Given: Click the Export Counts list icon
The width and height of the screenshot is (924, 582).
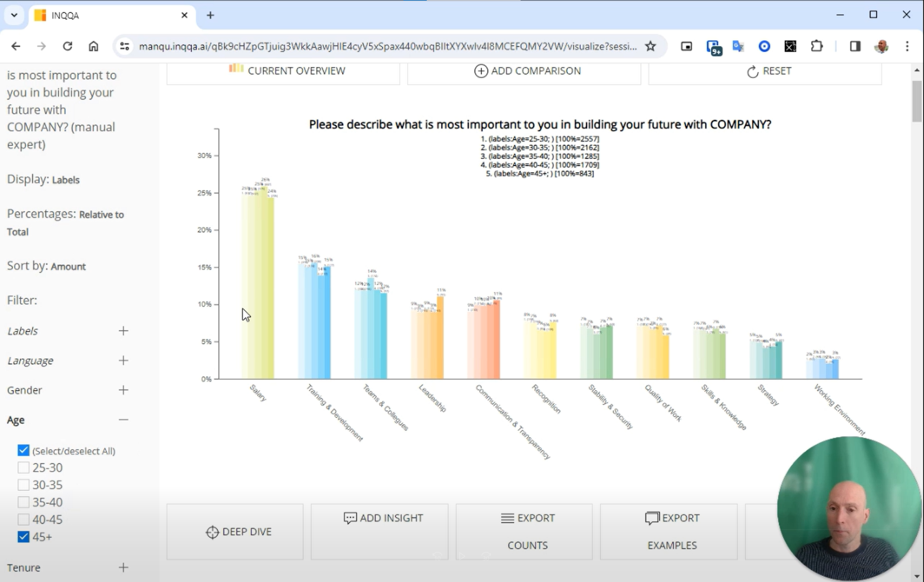Looking at the screenshot, I should click(x=507, y=518).
